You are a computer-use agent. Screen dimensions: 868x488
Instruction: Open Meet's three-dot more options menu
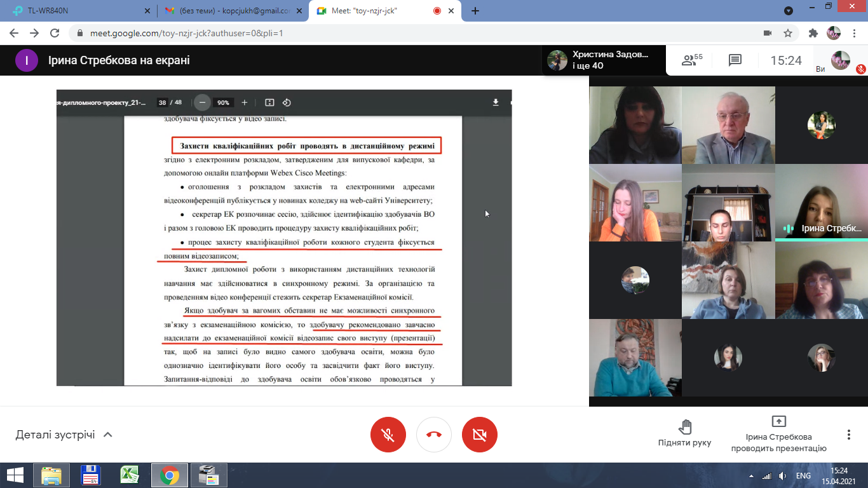848,435
